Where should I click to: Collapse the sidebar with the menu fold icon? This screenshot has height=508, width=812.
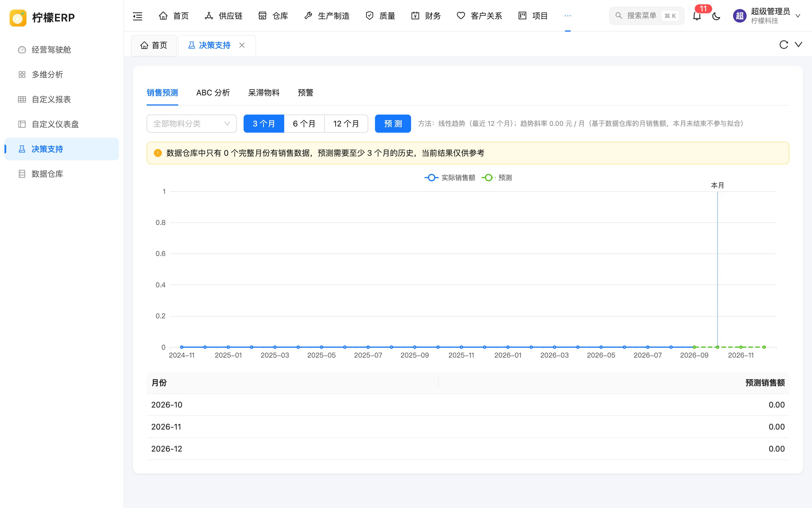click(138, 16)
